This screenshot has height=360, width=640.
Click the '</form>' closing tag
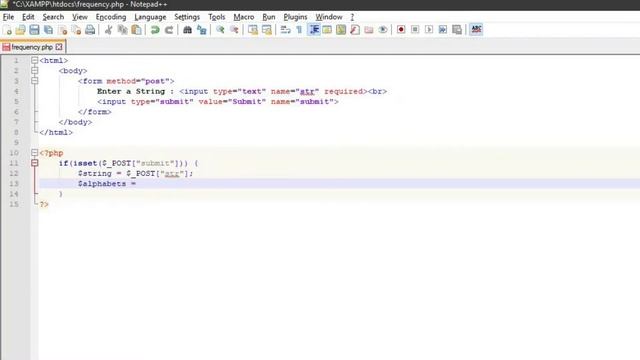pyautogui.click(x=95, y=112)
